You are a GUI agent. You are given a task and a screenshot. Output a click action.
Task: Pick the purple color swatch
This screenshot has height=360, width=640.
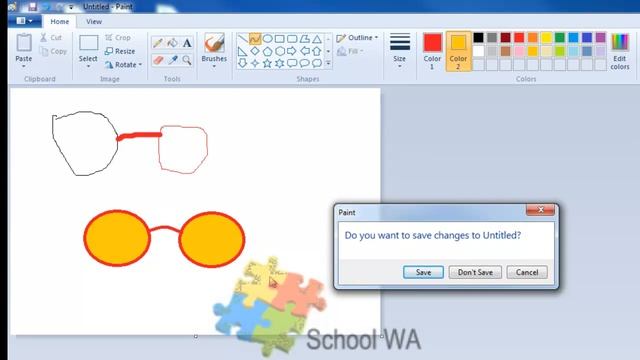coord(600,38)
